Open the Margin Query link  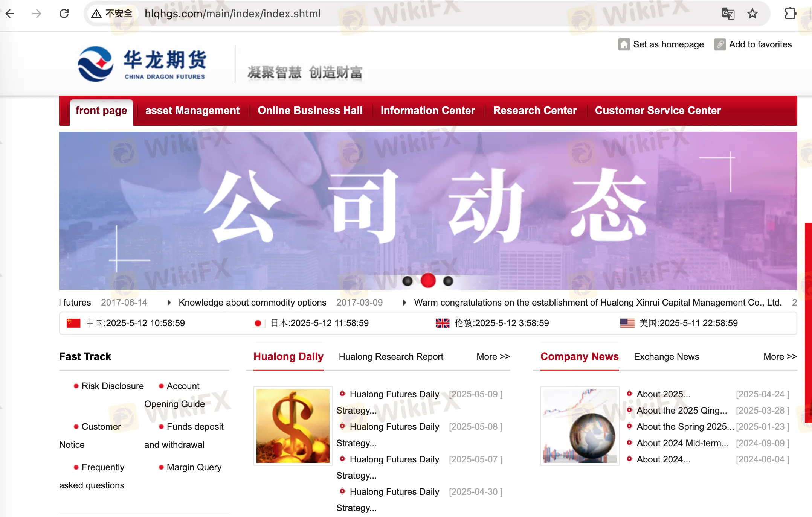(x=194, y=467)
